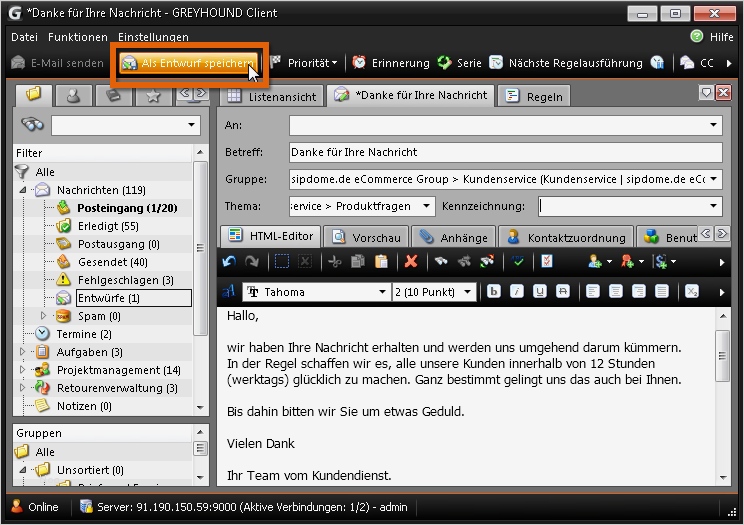Click Nächste Regelausführung

pyautogui.click(x=566, y=63)
